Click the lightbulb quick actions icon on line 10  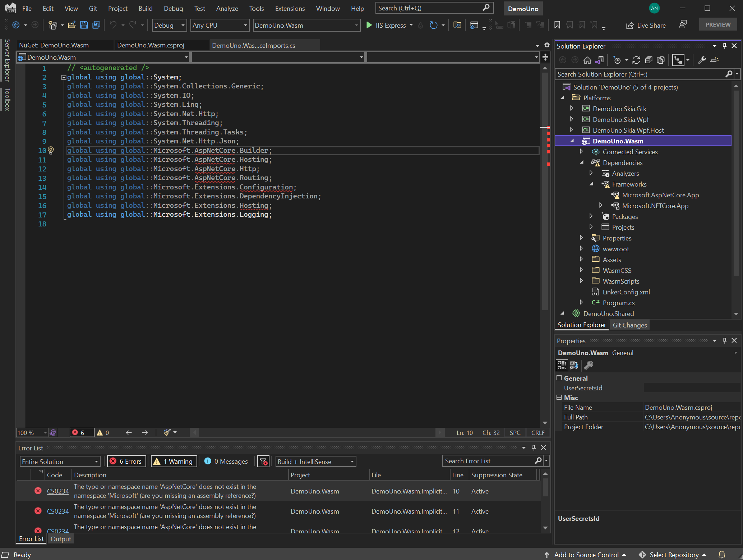51,150
